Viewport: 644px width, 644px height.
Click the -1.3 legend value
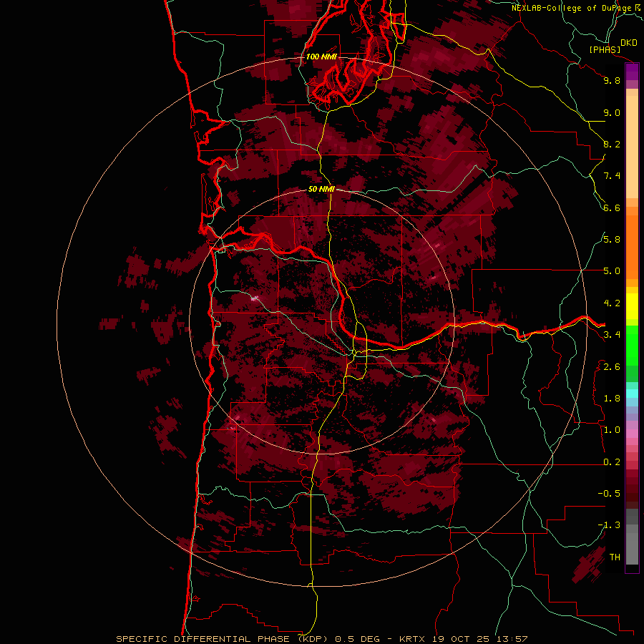[609, 525]
